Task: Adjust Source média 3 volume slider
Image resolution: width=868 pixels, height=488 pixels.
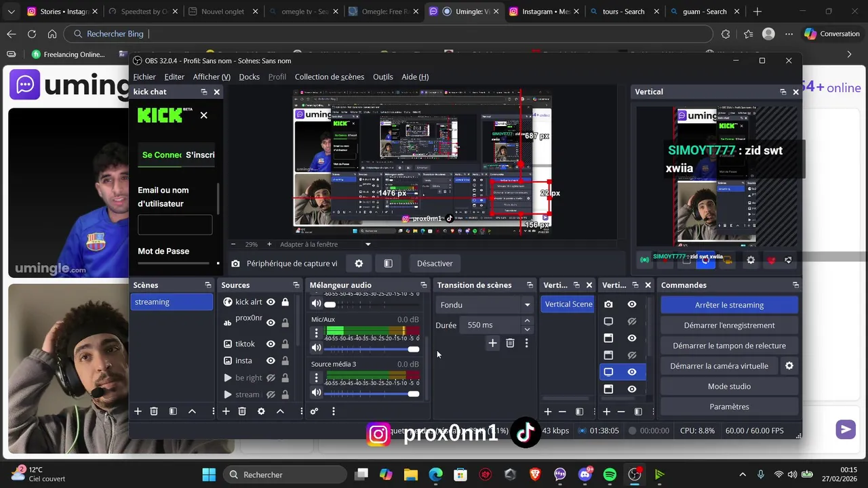Action: click(x=372, y=394)
